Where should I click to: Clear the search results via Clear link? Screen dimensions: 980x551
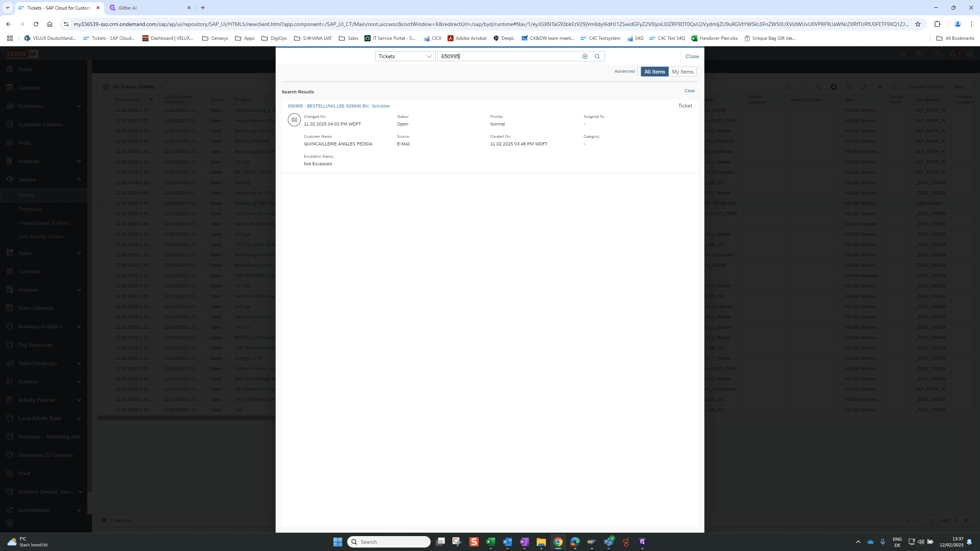pyautogui.click(x=690, y=91)
